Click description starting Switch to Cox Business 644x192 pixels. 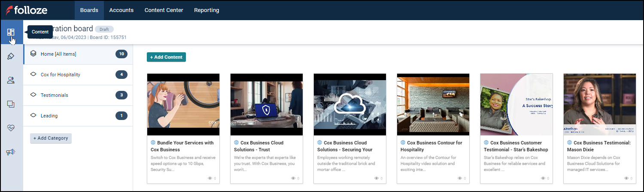point(182,164)
